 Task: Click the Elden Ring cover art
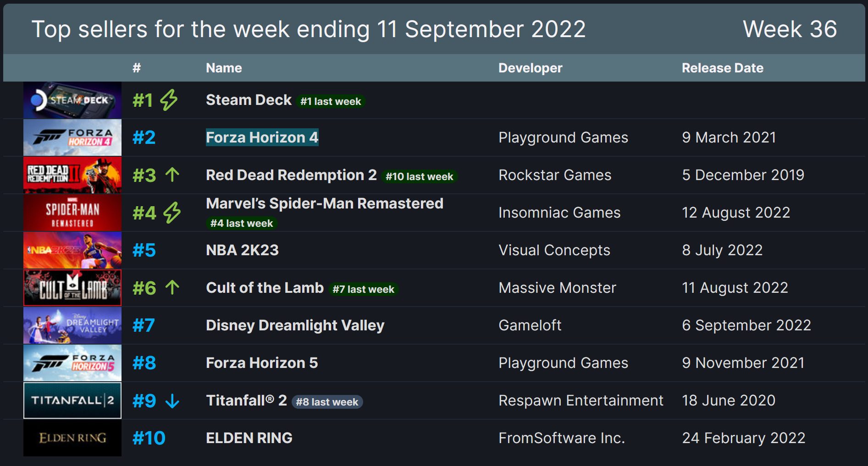[72, 438]
